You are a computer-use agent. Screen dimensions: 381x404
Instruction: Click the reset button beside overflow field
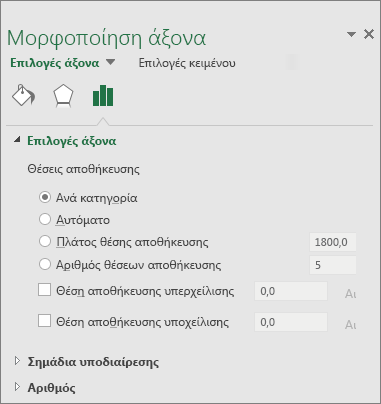click(x=350, y=294)
